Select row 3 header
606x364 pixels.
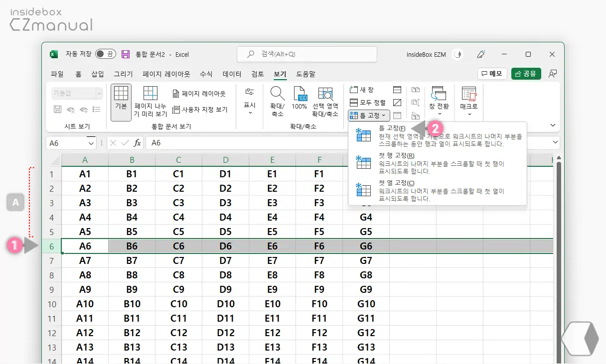[51, 203]
